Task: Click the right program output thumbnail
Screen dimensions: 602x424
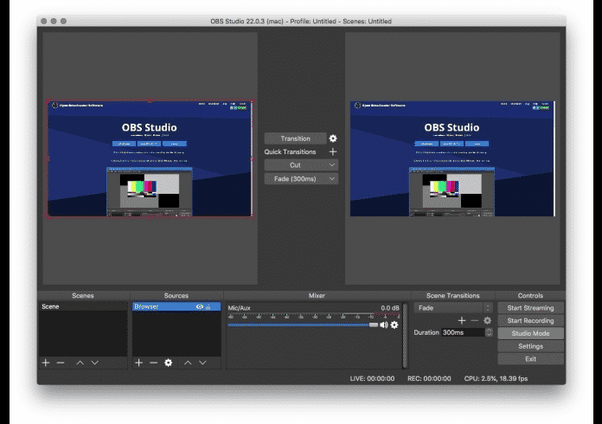Action: click(x=452, y=159)
